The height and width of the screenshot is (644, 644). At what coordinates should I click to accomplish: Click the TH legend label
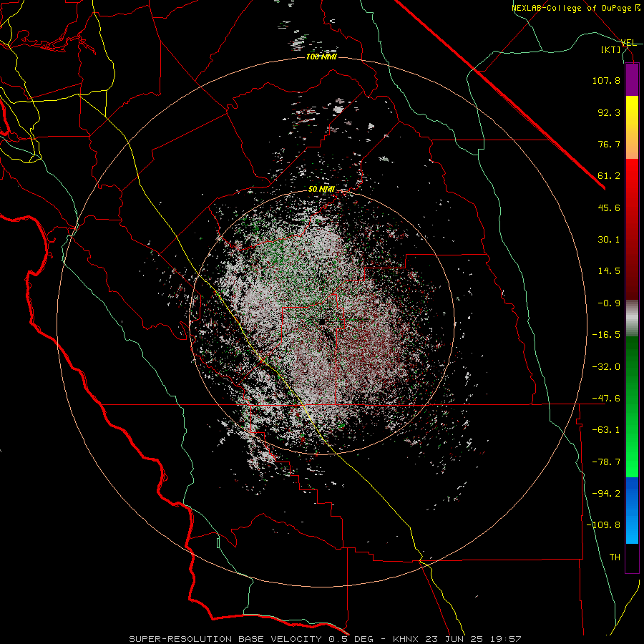615,557
